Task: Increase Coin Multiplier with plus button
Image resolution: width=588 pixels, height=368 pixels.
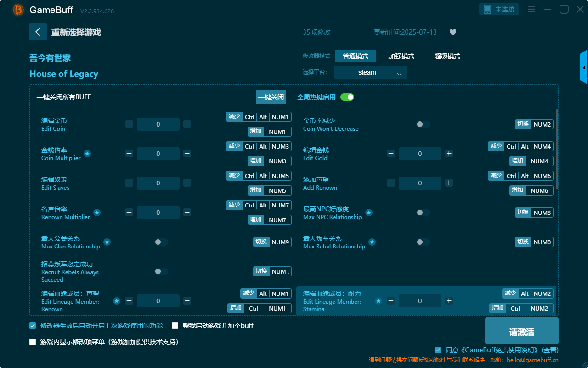Action: [x=187, y=154]
